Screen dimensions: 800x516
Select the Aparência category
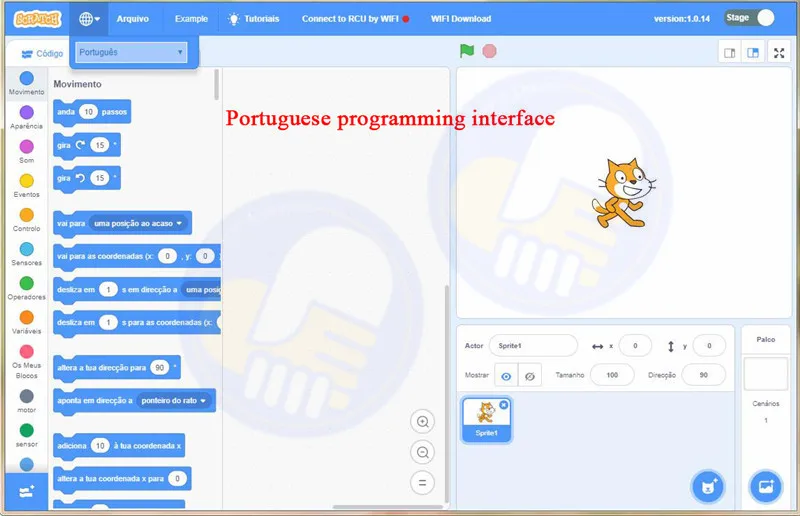[27, 117]
